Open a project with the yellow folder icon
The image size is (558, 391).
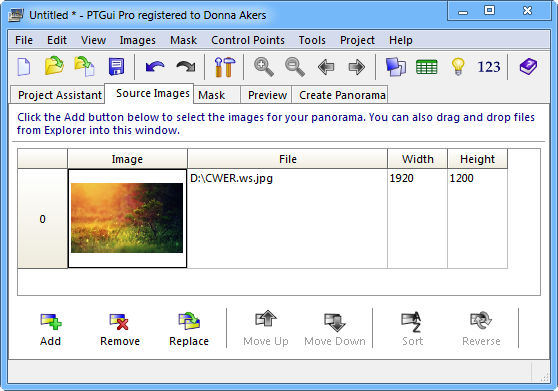(54, 66)
